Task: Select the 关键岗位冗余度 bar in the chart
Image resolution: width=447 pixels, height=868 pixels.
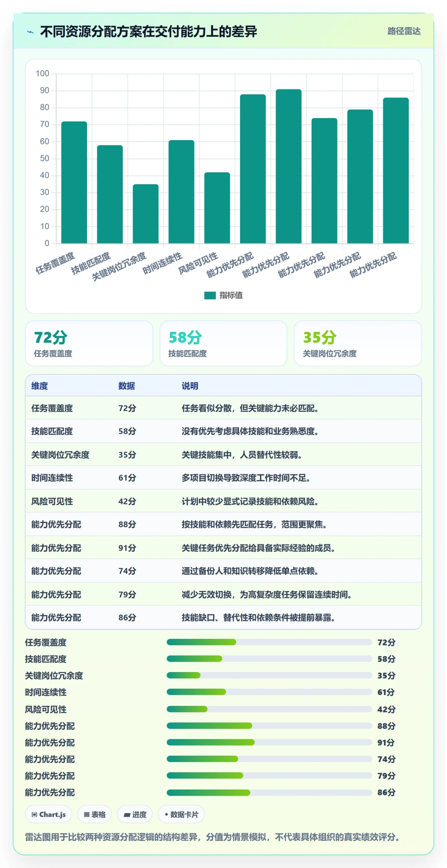Action: (x=145, y=214)
